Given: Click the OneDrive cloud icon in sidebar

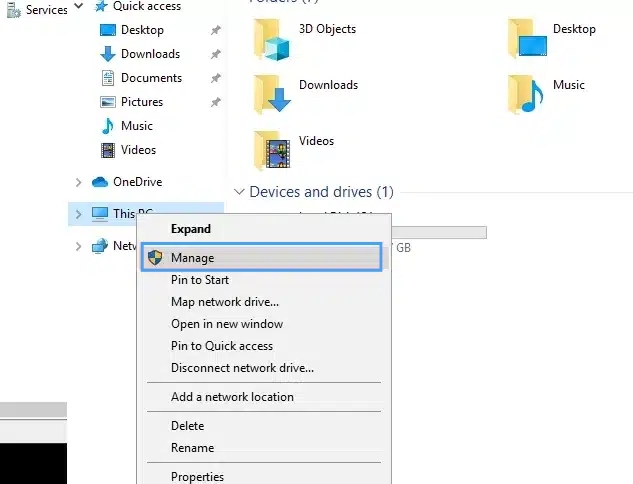Looking at the screenshot, I should click(x=100, y=182).
